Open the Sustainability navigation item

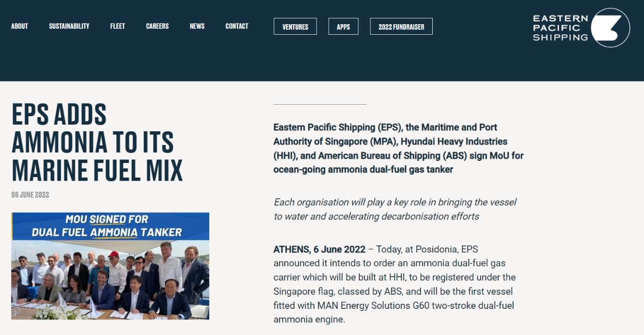coord(69,26)
